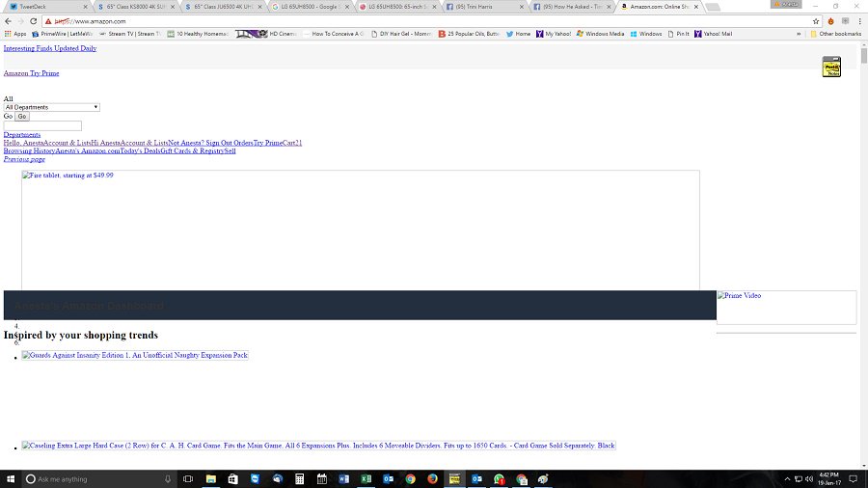Click the Reload page icon
This screenshot has height=488, width=868.
tap(33, 21)
